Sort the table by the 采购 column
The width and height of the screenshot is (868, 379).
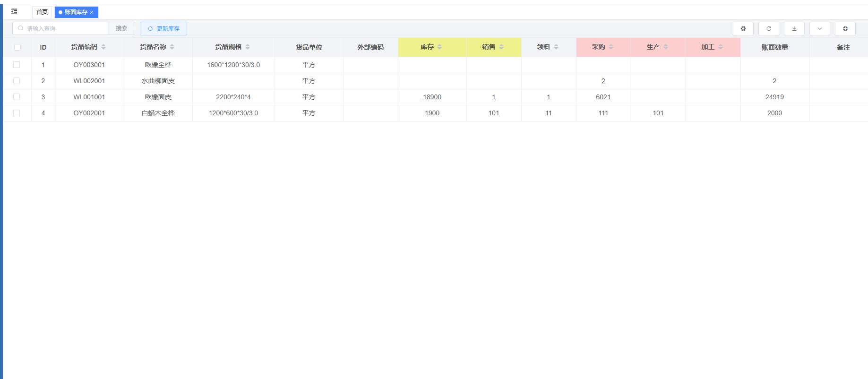(610, 47)
